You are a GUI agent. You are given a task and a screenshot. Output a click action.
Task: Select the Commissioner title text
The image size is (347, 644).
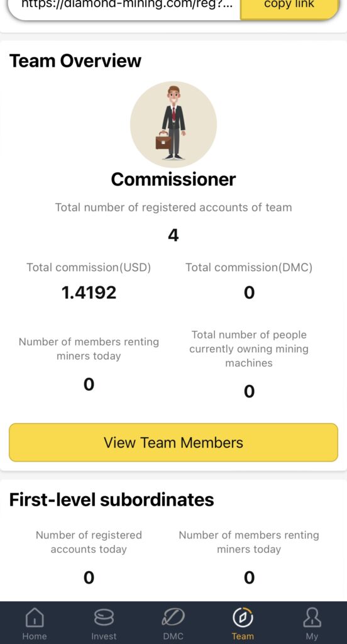[173, 179]
